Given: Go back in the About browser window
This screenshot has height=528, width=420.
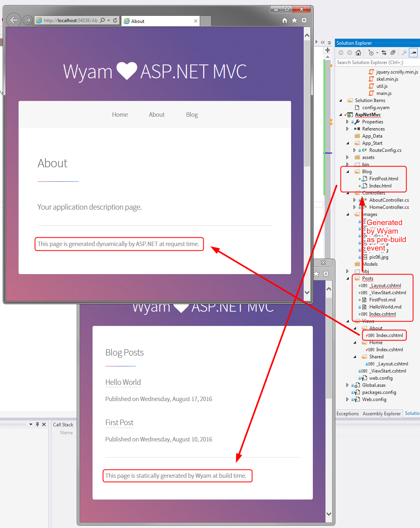Looking at the screenshot, I should coord(14,20).
